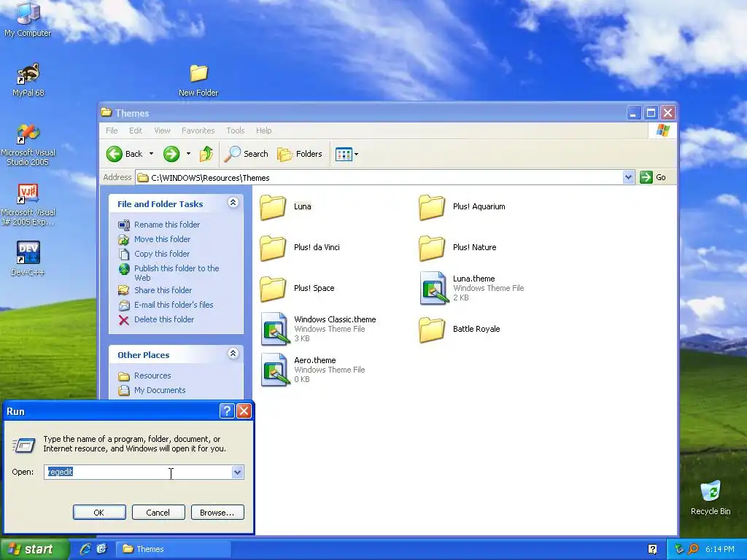747x560 pixels.
Task: Open the Views dropdown arrow
Action: (x=356, y=154)
